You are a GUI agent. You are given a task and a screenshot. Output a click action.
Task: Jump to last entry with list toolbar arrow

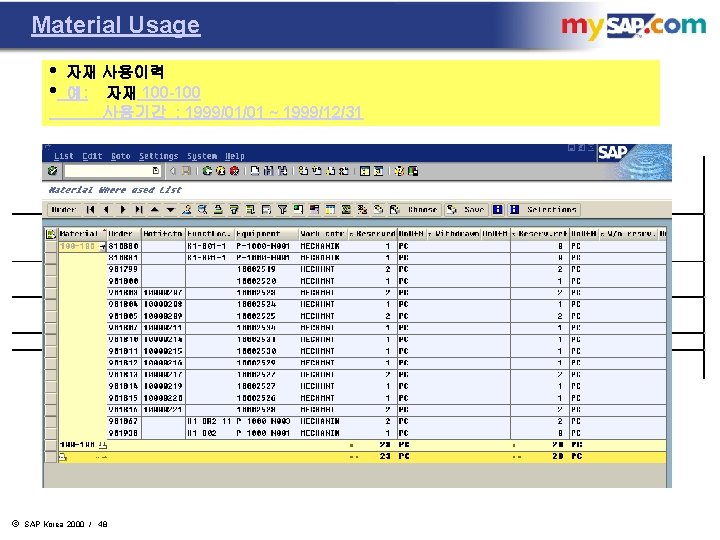tap(139, 209)
